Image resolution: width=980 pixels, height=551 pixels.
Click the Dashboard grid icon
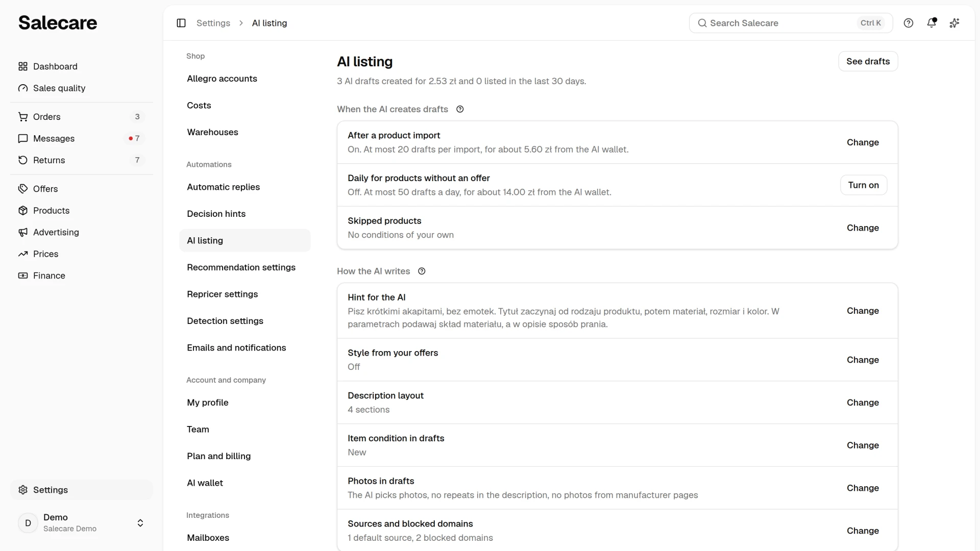point(23,66)
